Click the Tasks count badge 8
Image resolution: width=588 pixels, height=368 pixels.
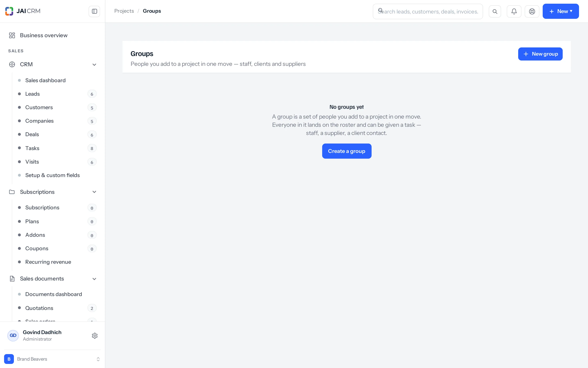point(92,148)
